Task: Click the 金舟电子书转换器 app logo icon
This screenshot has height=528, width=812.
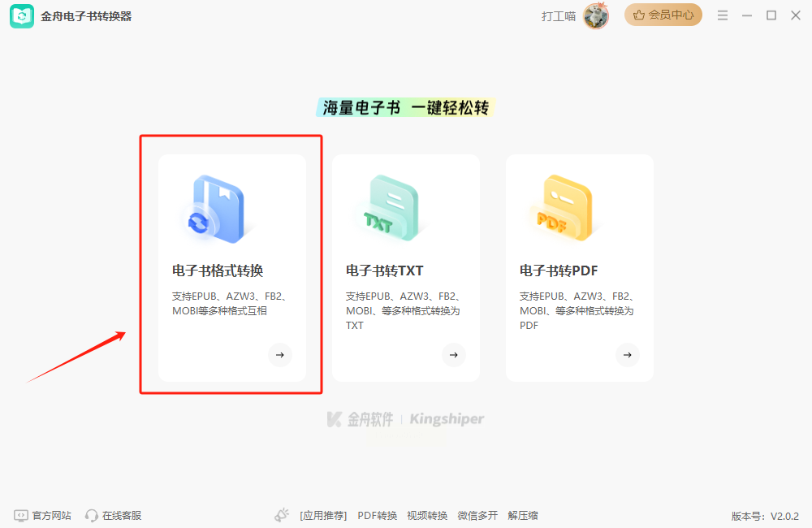Action: [x=22, y=16]
